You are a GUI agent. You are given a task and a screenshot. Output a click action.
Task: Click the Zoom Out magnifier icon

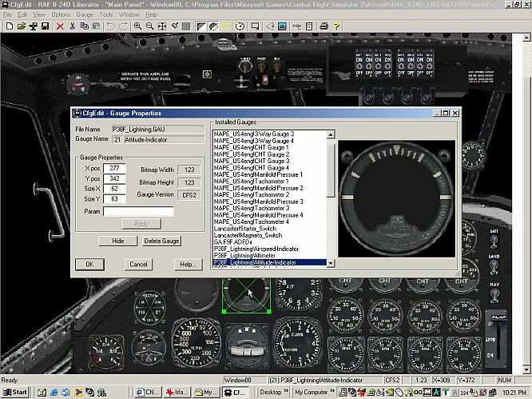click(149, 26)
